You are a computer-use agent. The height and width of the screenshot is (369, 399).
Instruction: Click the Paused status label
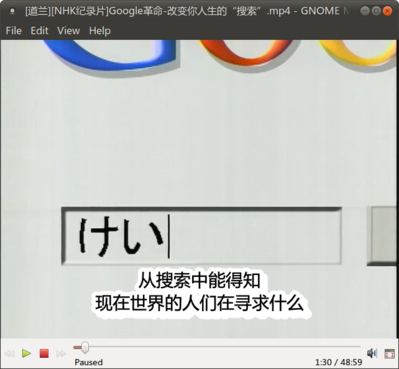pyautogui.click(x=89, y=362)
